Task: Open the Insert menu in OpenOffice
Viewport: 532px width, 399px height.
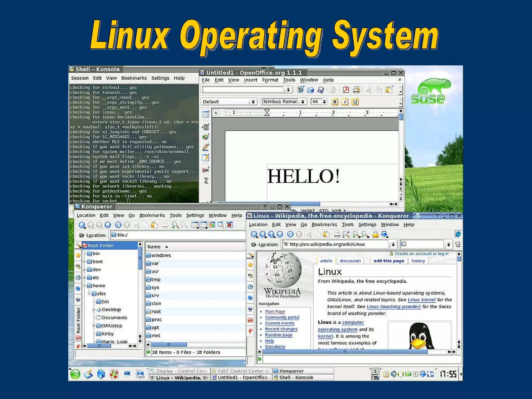Action: pos(250,80)
